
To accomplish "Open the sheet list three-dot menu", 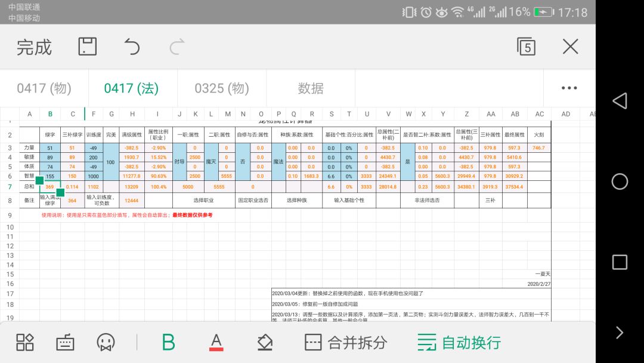I will [569, 88].
